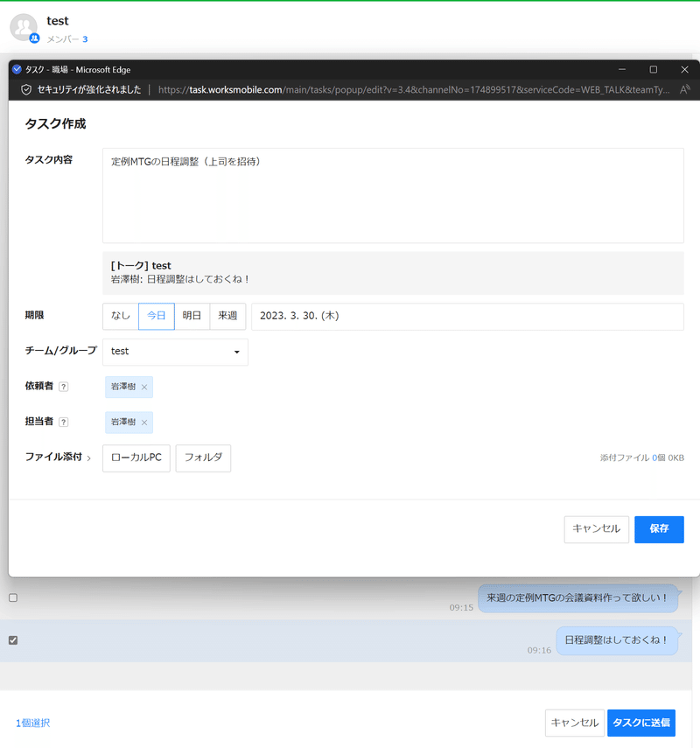The height and width of the screenshot is (748, 700).
Task: Open the チーム/グループ dropdown
Action: 175,352
